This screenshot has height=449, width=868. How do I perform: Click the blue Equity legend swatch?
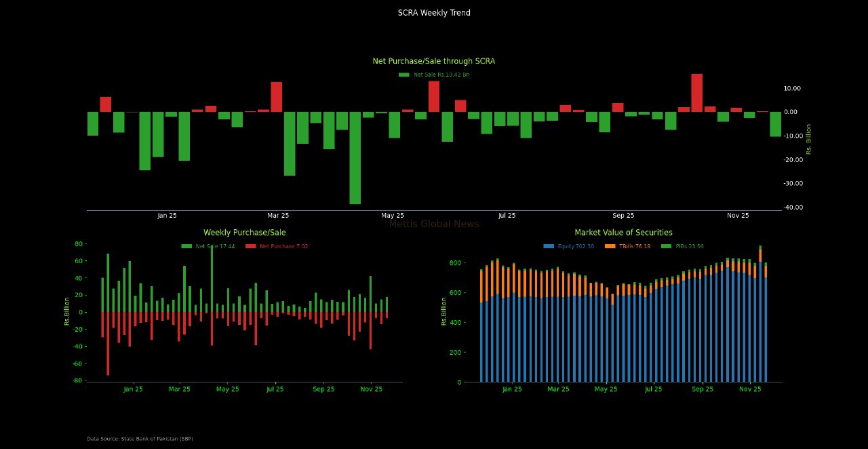tap(549, 246)
